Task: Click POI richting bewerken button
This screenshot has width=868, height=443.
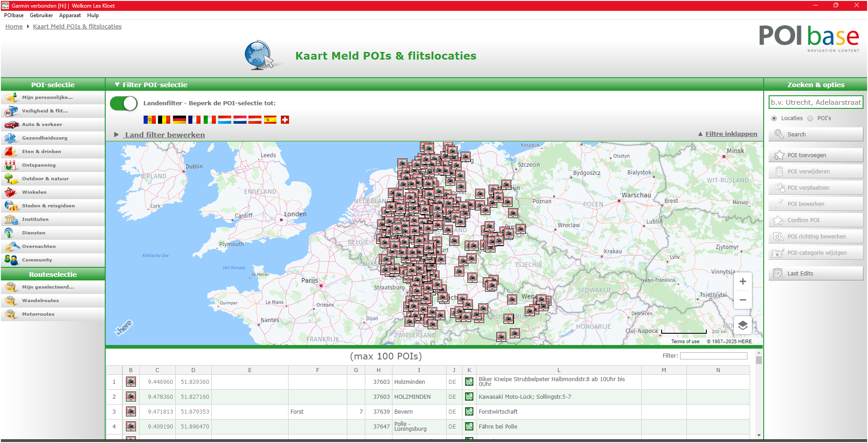Action: point(816,237)
